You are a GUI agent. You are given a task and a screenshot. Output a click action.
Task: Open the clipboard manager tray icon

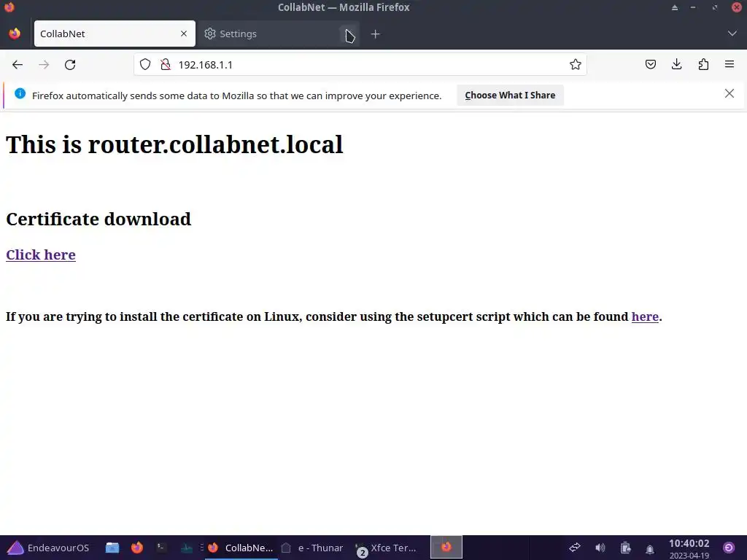(625, 548)
